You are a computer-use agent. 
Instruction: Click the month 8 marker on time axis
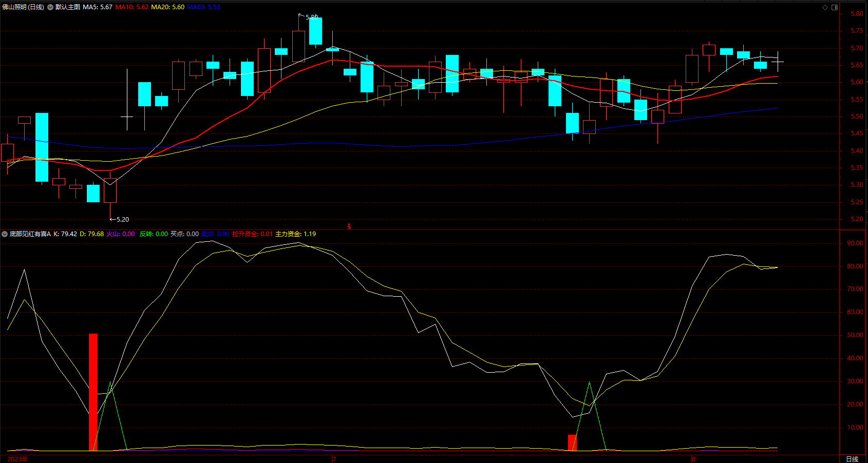coord(693,459)
